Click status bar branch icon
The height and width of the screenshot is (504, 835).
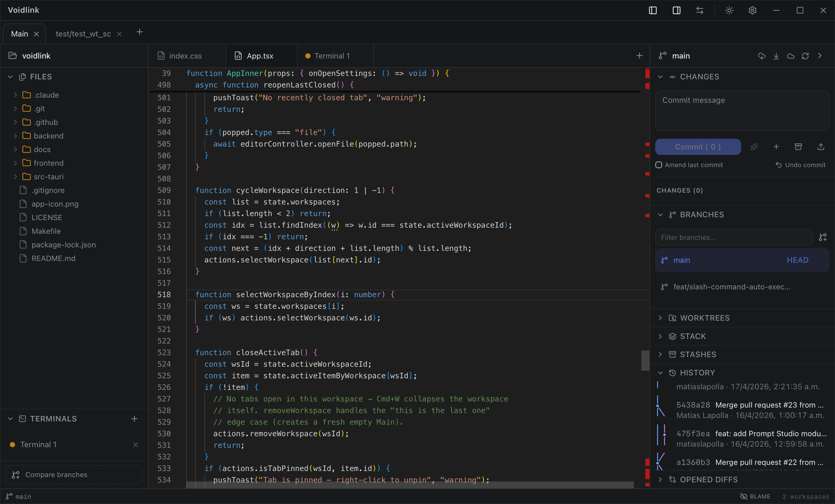[x=9, y=496]
